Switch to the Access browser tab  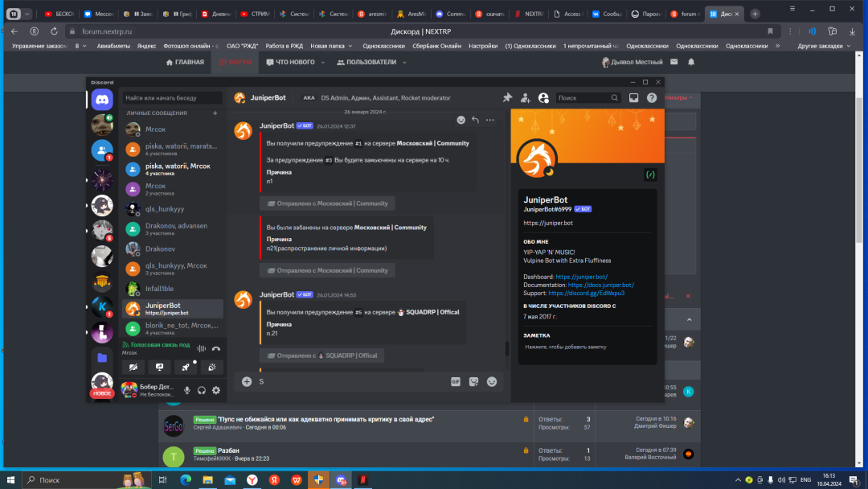tap(567, 14)
